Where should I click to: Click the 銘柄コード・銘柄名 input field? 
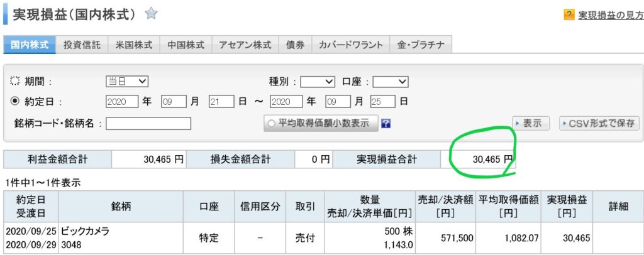[148, 123]
